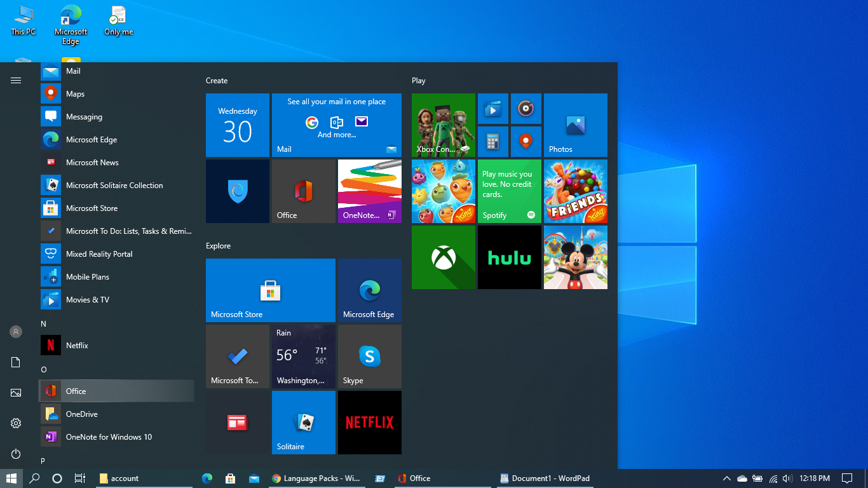Open Pictures from Start left rail
This screenshot has width=868, height=488.
point(16,393)
